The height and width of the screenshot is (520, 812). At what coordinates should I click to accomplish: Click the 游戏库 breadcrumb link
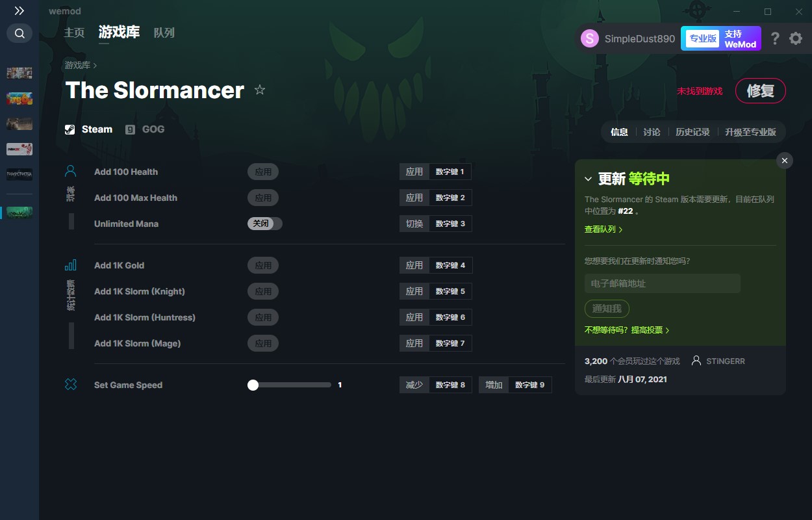pyautogui.click(x=77, y=65)
